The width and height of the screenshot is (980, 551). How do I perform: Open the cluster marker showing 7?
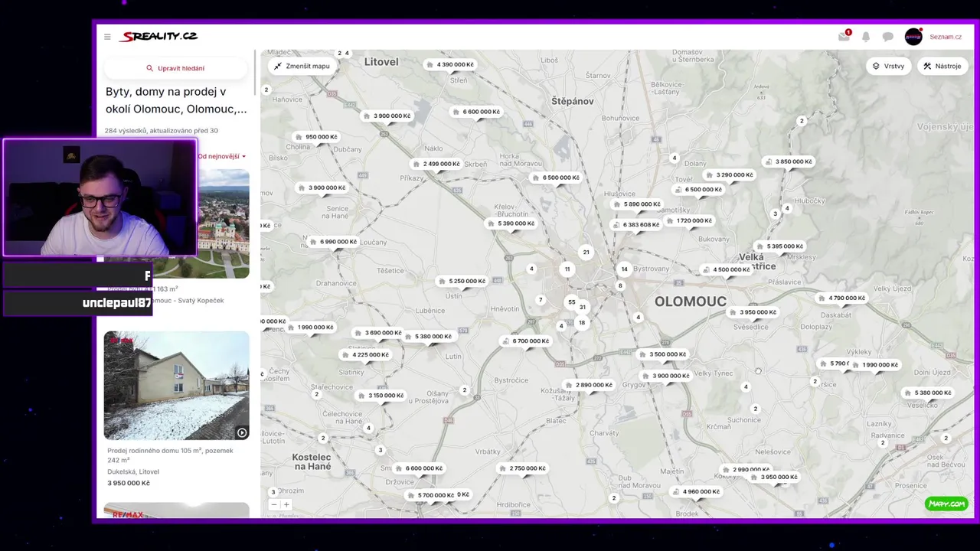pos(541,300)
